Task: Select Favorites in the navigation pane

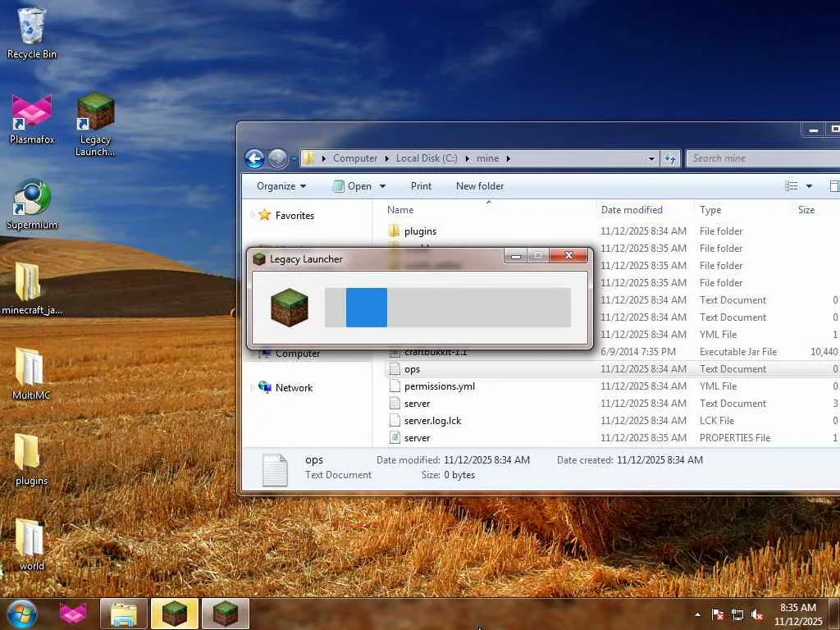Action: [x=294, y=216]
